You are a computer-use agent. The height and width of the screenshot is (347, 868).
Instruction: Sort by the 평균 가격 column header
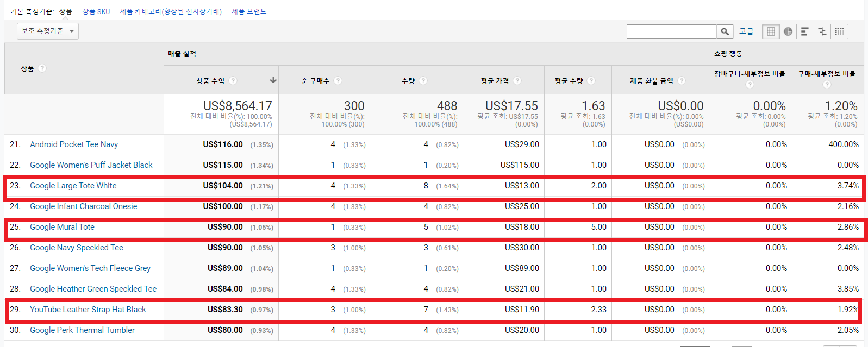tap(495, 81)
